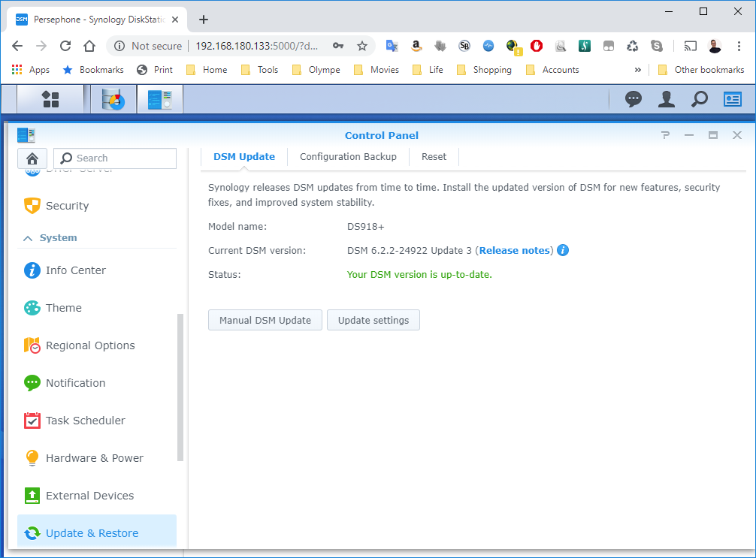This screenshot has width=756, height=558.
Task: Click the External Devices icon
Action: pos(32,496)
